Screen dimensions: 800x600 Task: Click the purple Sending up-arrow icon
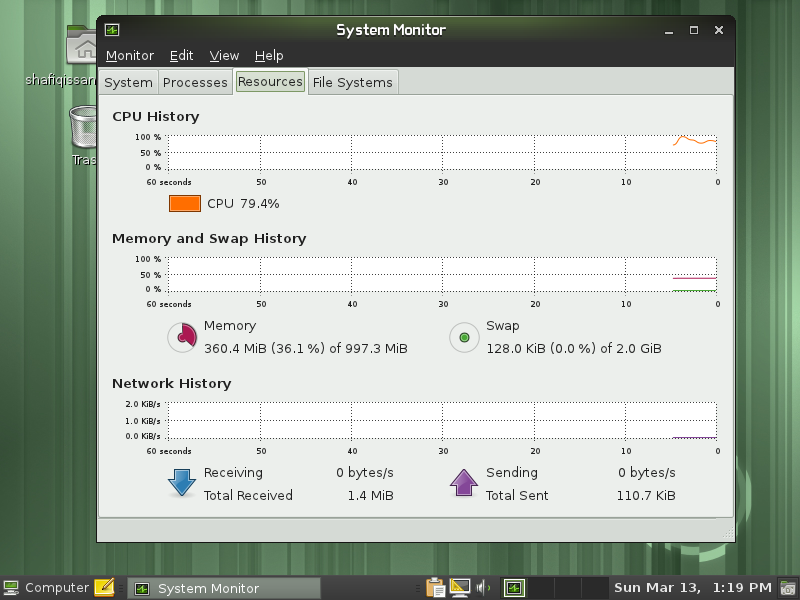click(x=464, y=483)
